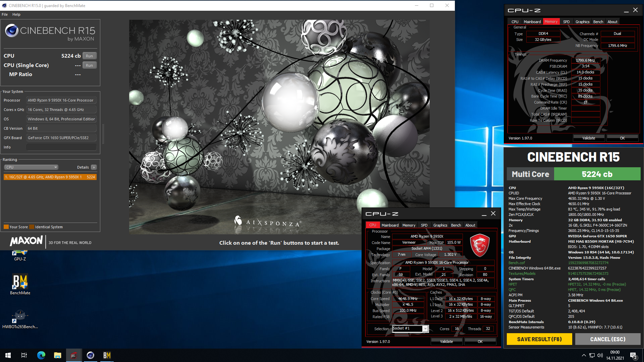Switch to Graphics tab in bottom CPU-Z
Viewport: 644px width, 362px height.
point(440,225)
